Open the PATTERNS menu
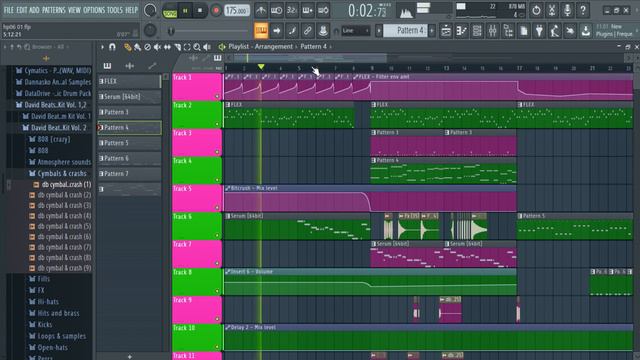The height and width of the screenshot is (360, 640). 53,10
